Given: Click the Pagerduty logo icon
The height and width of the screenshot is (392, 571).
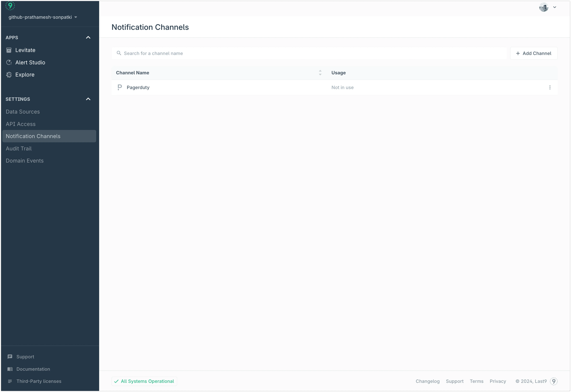Looking at the screenshot, I should coord(120,87).
